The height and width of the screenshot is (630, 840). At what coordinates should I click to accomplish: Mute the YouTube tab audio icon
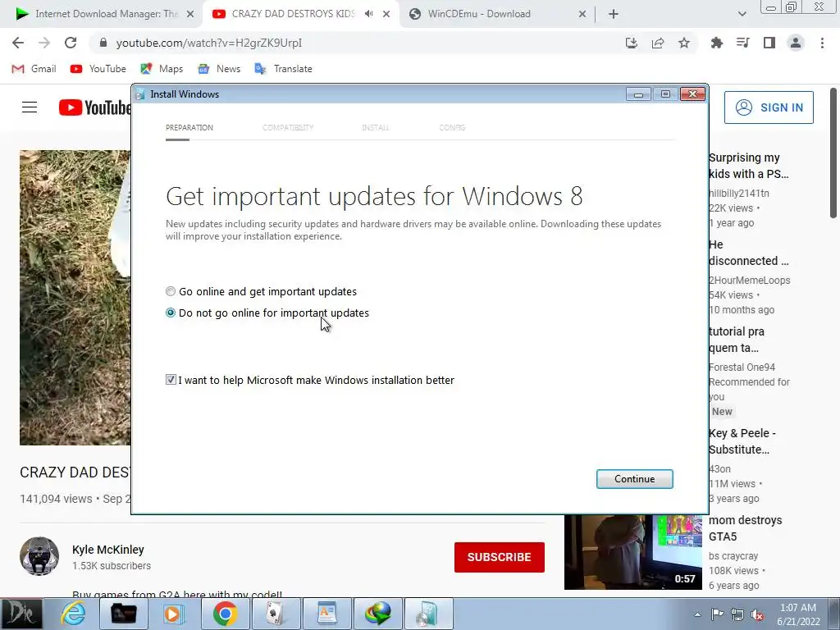point(368,14)
